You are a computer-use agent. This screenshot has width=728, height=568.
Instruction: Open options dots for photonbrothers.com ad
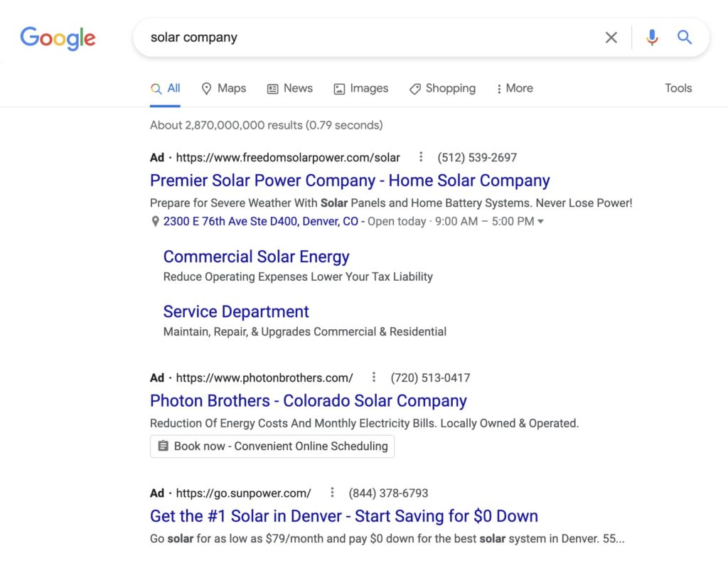tap(374, 377)
